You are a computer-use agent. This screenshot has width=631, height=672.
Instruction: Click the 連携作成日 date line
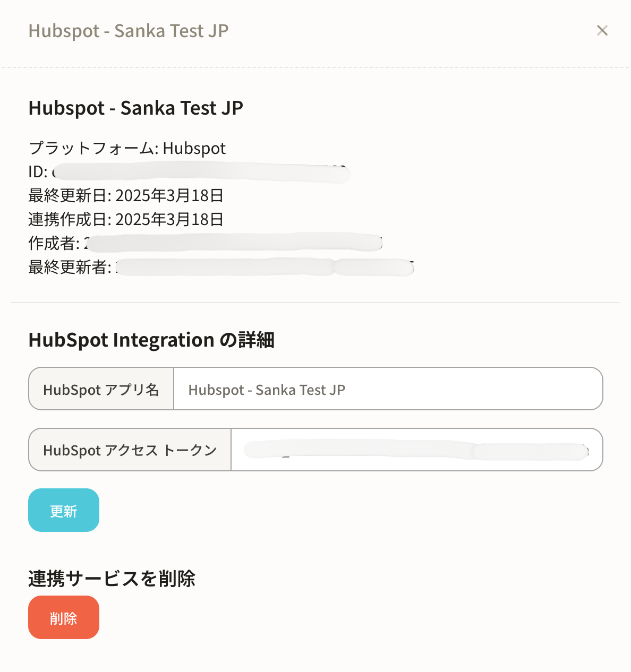tap(126, 219)
